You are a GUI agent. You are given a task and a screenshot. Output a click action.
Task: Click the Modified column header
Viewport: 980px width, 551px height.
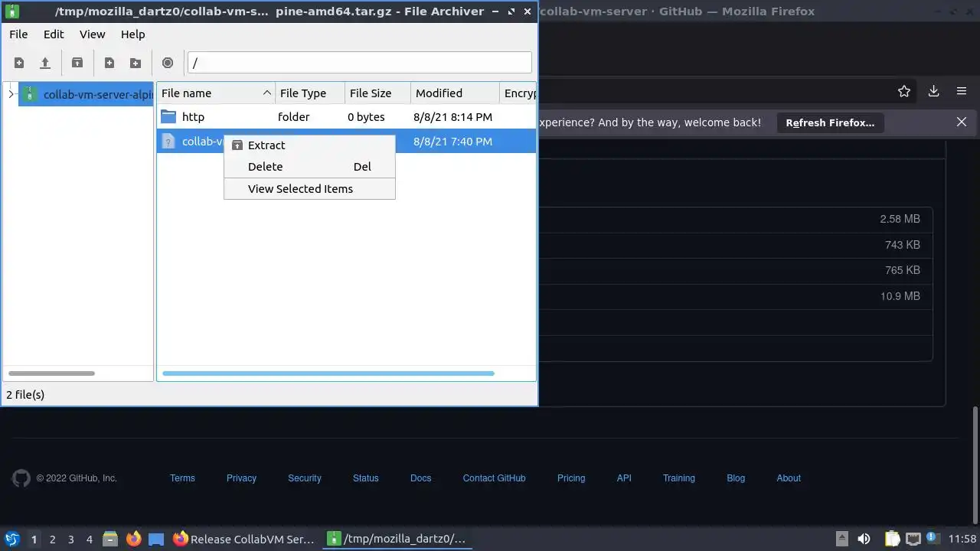[455, 93]
